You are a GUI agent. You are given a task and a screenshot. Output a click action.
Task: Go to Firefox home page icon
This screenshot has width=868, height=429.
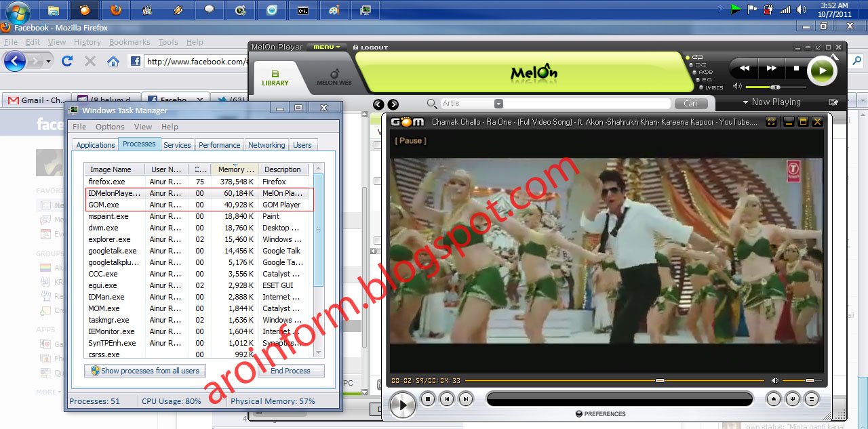click(113, 61)
